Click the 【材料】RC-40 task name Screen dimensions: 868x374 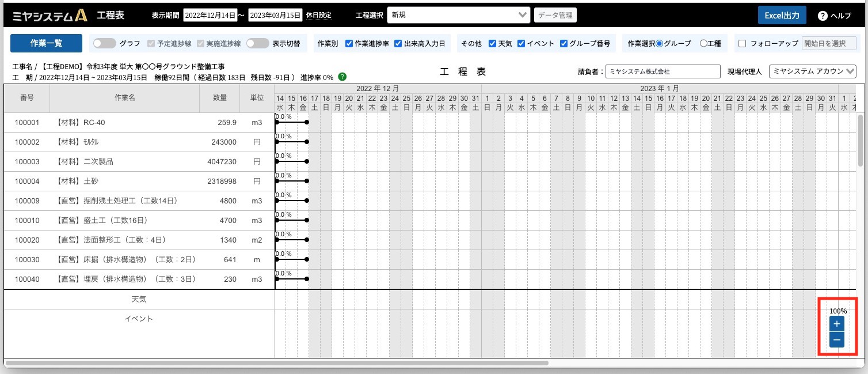pos(81,123)
